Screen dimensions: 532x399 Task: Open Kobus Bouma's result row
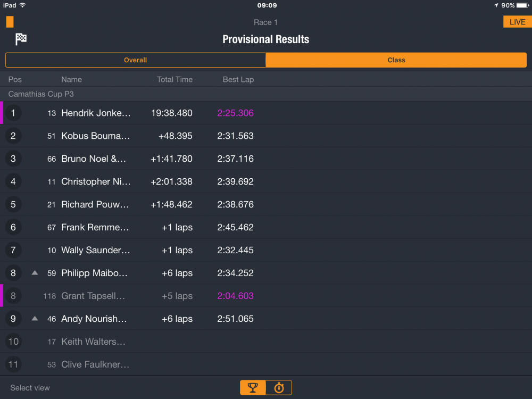[266, 136]
